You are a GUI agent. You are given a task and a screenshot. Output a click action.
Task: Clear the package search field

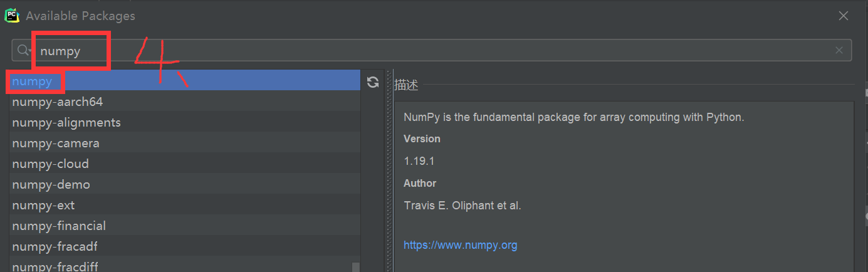click(x=839, y=51)
